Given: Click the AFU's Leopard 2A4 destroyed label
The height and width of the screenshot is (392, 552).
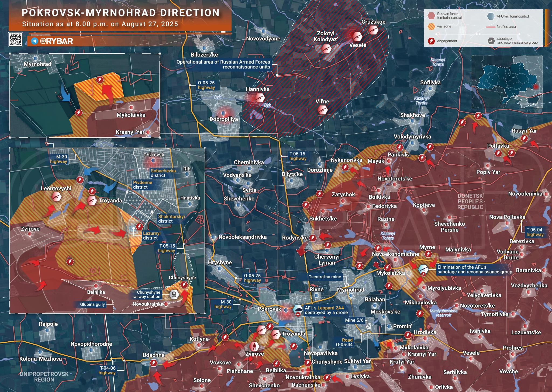Looking at the screenshot, I should pyautogui.click(x=326, y=310).
